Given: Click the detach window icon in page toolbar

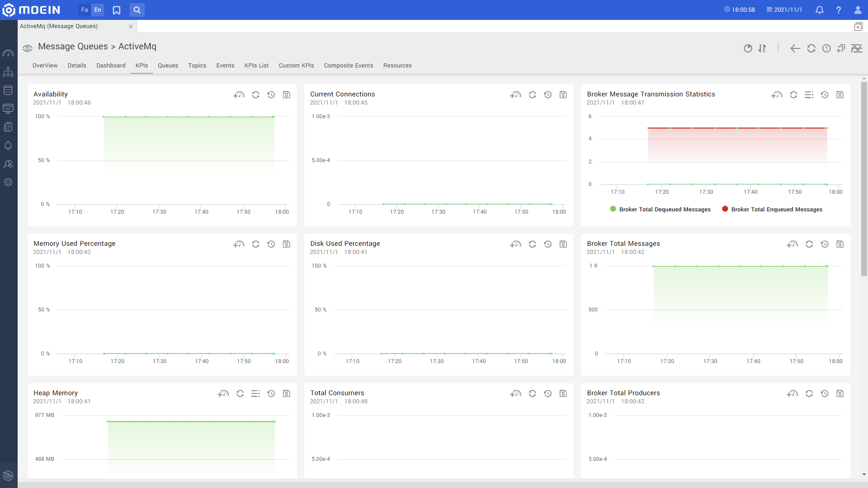Looking at the screenshot, I should pos(841,48).
